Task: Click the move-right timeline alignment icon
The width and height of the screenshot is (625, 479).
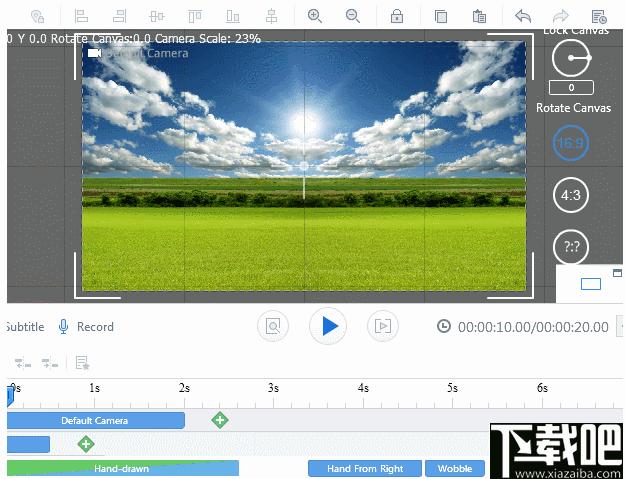Action: [49, 363]
